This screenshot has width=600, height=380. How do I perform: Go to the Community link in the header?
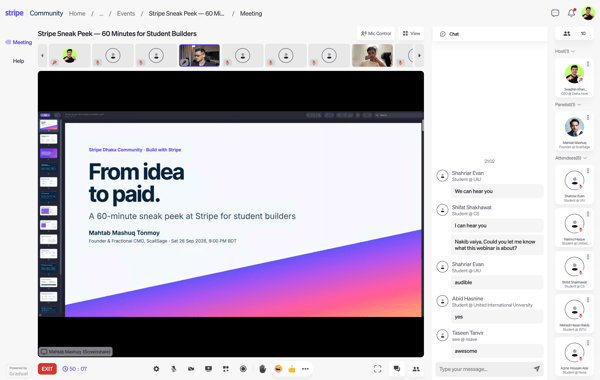[x=46, y=13]
